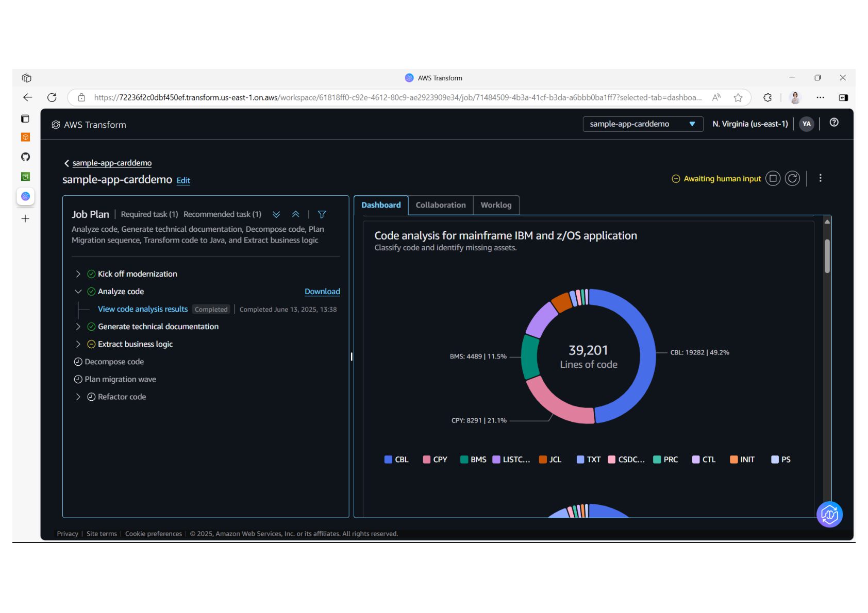Image resolution: width=868 pixels, height=613 pixels.
Task: Click the panel splitter handle beside Job Plan
Action: pyautogui.click(x=352, y=356)
